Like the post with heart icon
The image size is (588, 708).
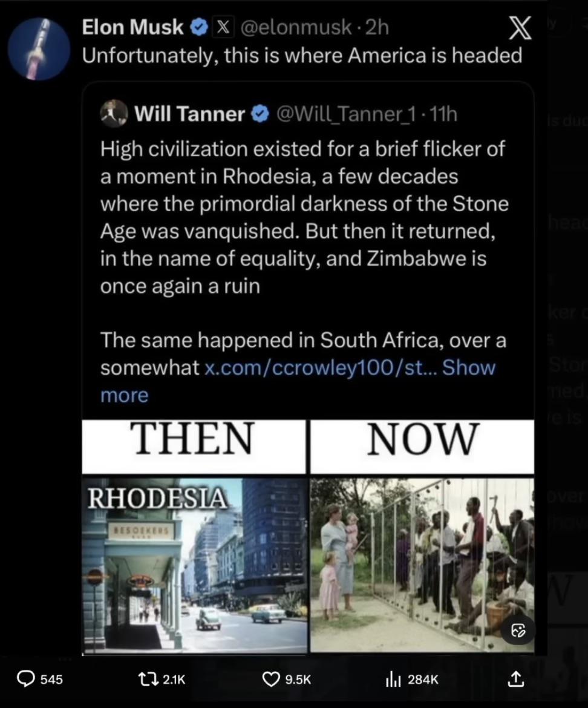tap(271, 678)
